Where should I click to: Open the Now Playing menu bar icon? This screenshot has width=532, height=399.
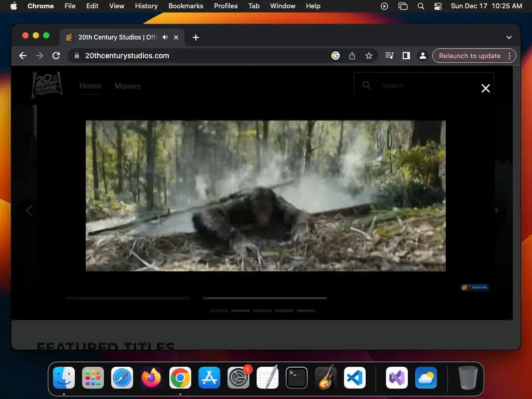pos(384,6)
